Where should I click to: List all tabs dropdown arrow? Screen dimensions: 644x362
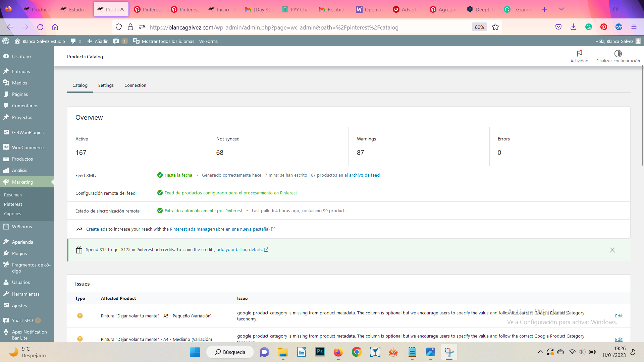(561, 9)
